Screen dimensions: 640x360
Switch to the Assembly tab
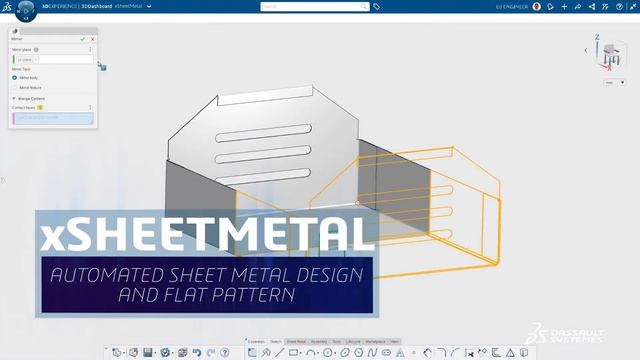point(319,342)
